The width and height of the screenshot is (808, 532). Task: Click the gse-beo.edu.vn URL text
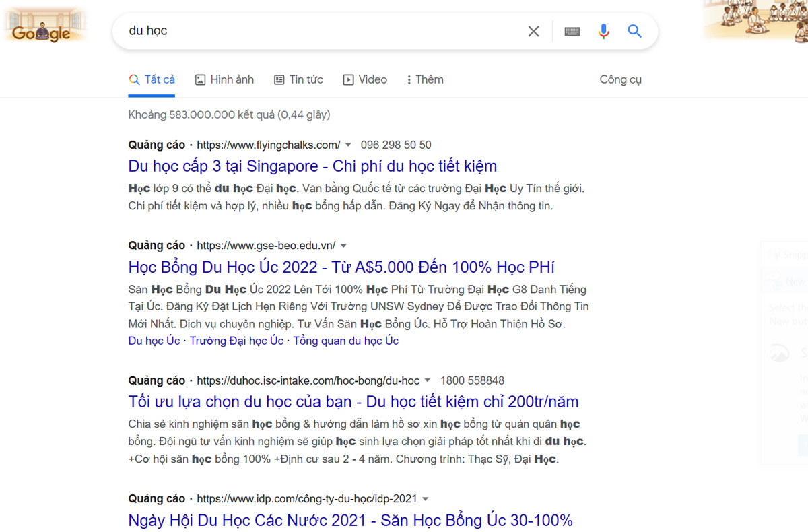click(x=266, y=246)
